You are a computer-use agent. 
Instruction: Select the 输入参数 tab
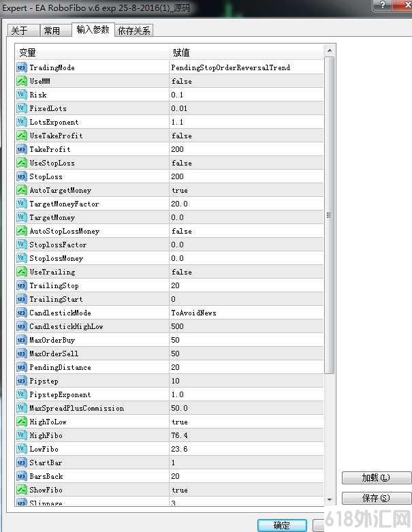93,29
